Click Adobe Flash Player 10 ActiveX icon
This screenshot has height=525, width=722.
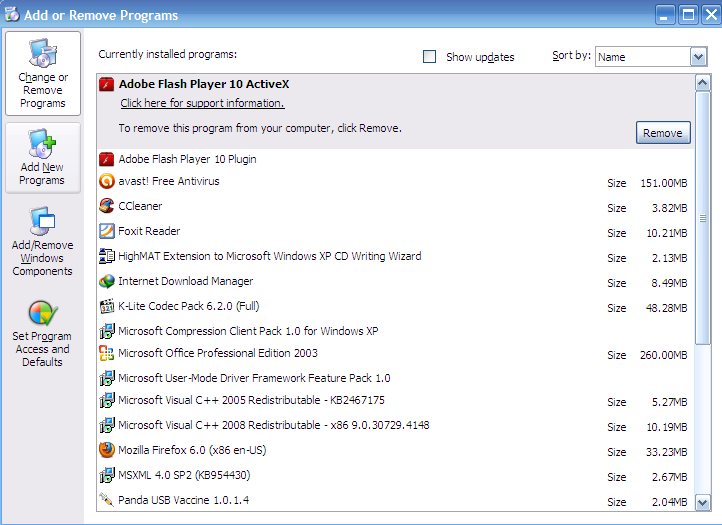(x=106, y=84)
